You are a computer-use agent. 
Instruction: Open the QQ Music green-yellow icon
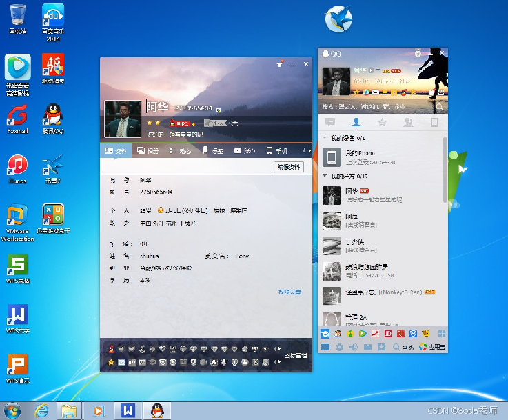[350, 334]
